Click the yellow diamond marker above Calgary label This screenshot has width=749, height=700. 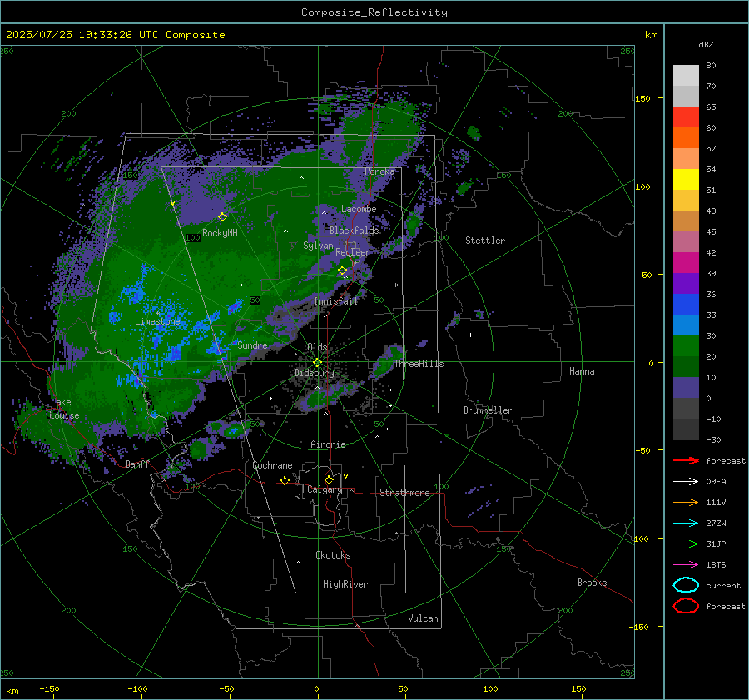tap(329, 479)
